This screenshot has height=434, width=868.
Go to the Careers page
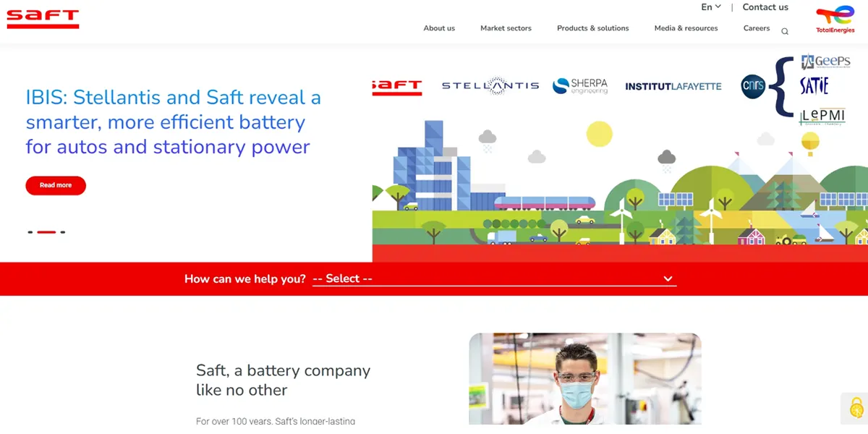tap(756, 28)
